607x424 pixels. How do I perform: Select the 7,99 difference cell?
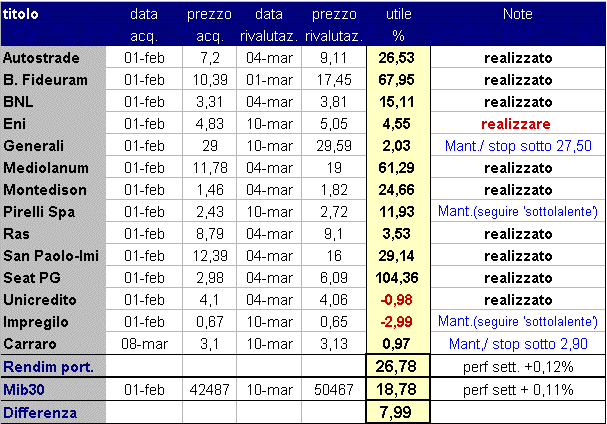click(x=396, y=412)
